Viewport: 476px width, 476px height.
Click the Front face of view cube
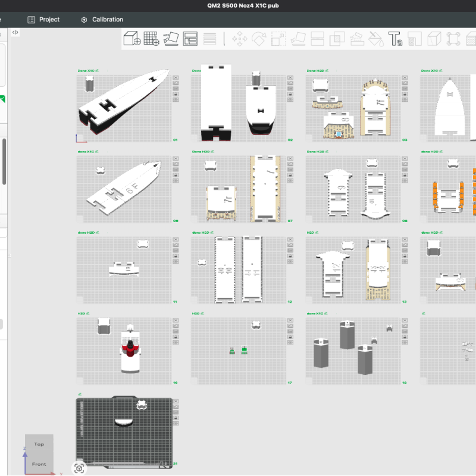pyautogui.click(x=39, y=464)
